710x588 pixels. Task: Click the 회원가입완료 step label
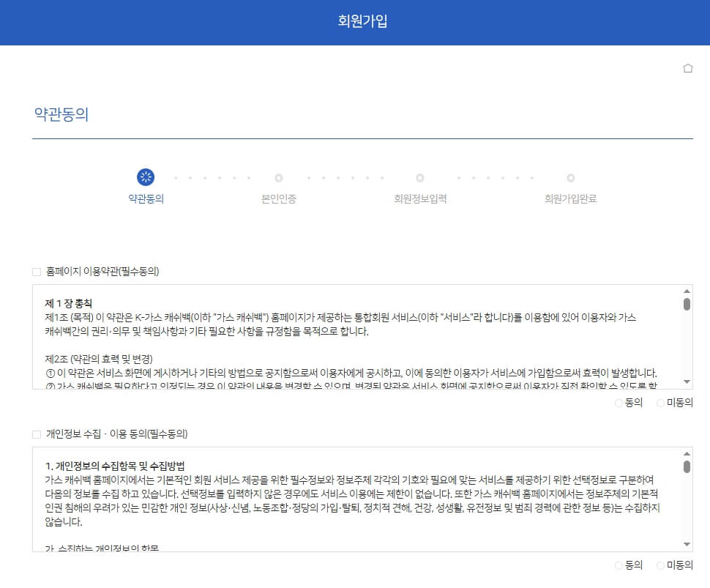pos(570,197)
